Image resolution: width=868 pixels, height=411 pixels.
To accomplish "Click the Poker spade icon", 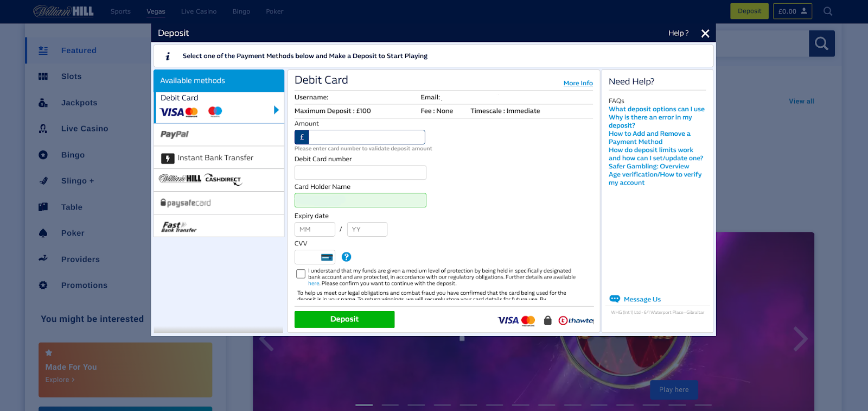I will click(x=43, y=233).
